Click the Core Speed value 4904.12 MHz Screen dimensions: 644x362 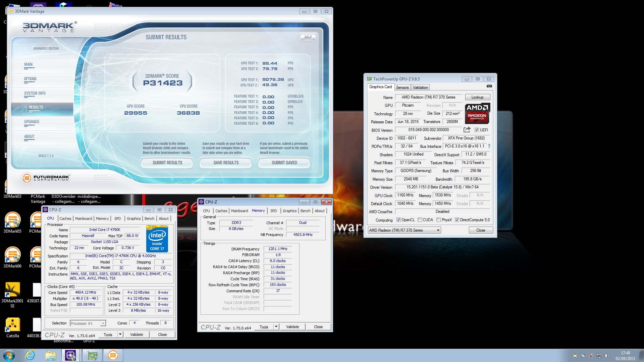[x=86, y=292]
